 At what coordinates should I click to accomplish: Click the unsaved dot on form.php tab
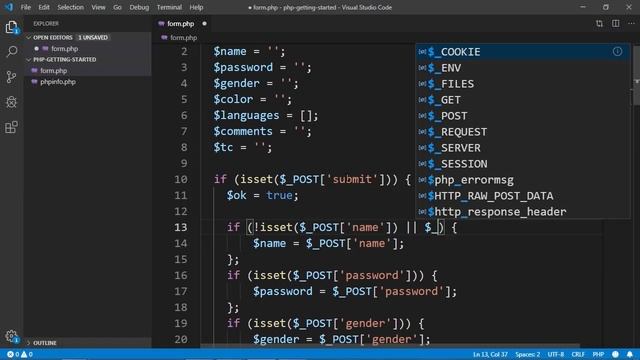click(x=204, y=24)
